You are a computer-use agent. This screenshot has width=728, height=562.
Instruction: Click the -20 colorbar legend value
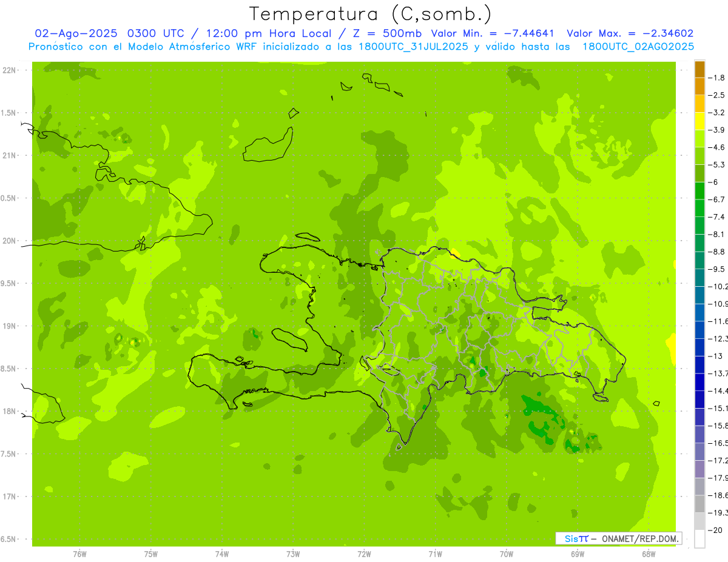[715, 530]
